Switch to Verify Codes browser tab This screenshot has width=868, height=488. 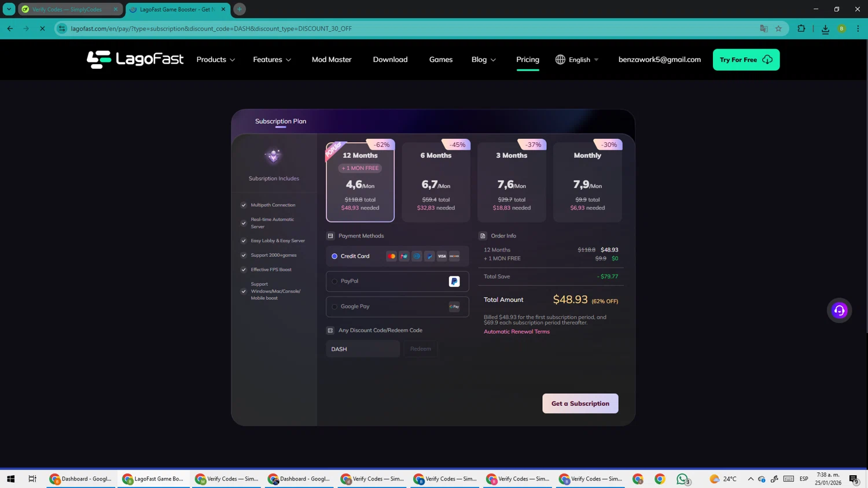[70, 9]
